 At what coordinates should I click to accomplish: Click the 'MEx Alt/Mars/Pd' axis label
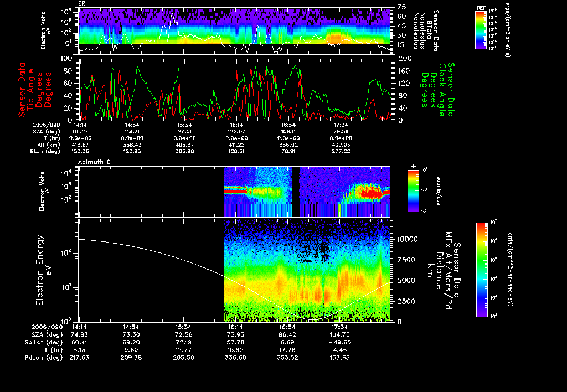[448, 271]
